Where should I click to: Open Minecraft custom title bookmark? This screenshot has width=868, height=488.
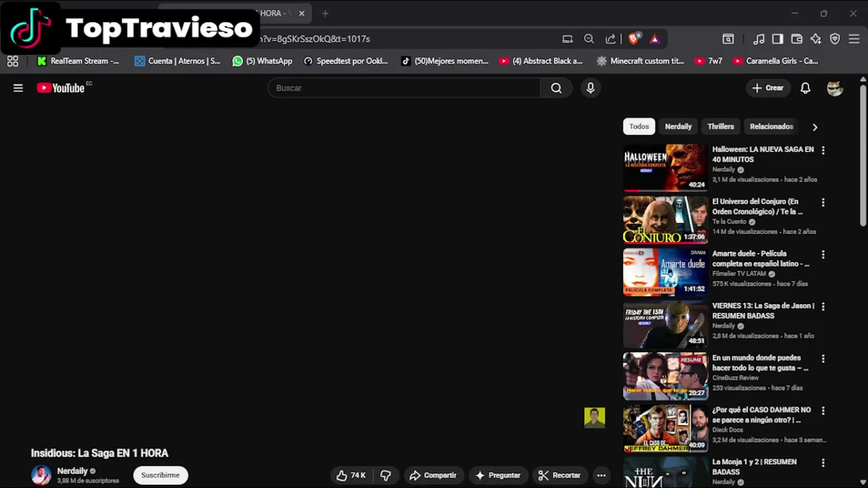[640, 61]
